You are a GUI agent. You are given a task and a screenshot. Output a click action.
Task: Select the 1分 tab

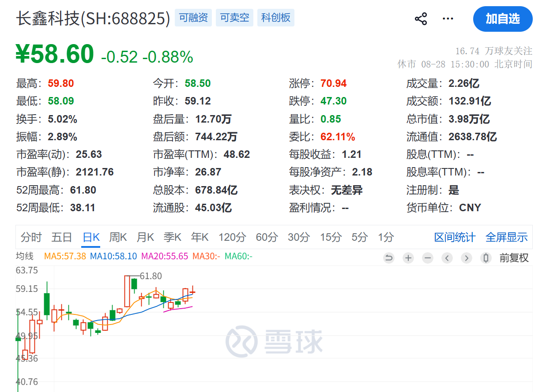point(386,237)
